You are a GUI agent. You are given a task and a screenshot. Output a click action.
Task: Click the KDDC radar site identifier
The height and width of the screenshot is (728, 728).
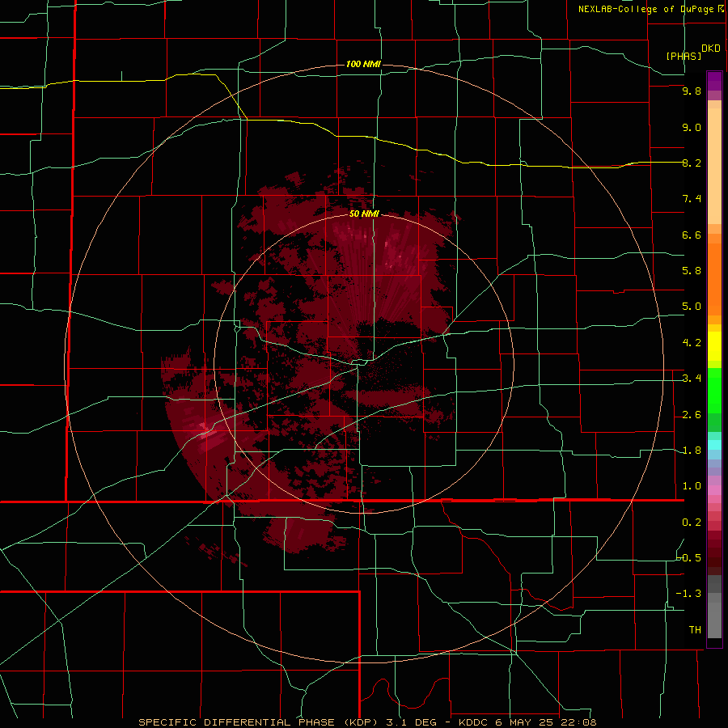[x=473, y=722]
